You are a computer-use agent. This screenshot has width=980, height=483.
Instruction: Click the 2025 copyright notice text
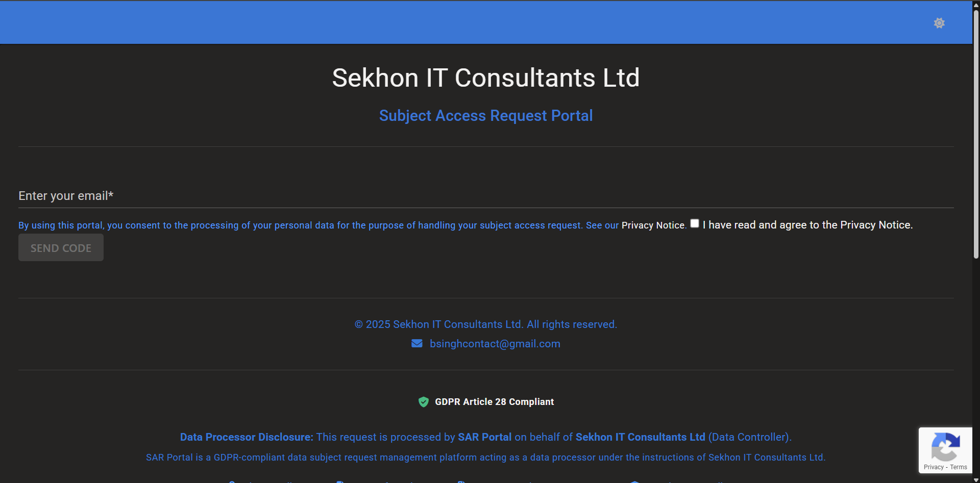(485, 324)
